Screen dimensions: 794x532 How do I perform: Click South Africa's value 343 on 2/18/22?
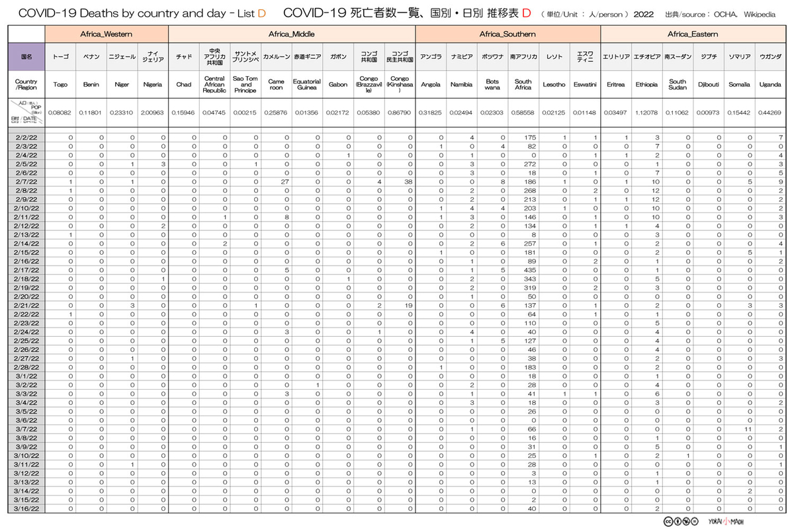click(x=529, y=279)
